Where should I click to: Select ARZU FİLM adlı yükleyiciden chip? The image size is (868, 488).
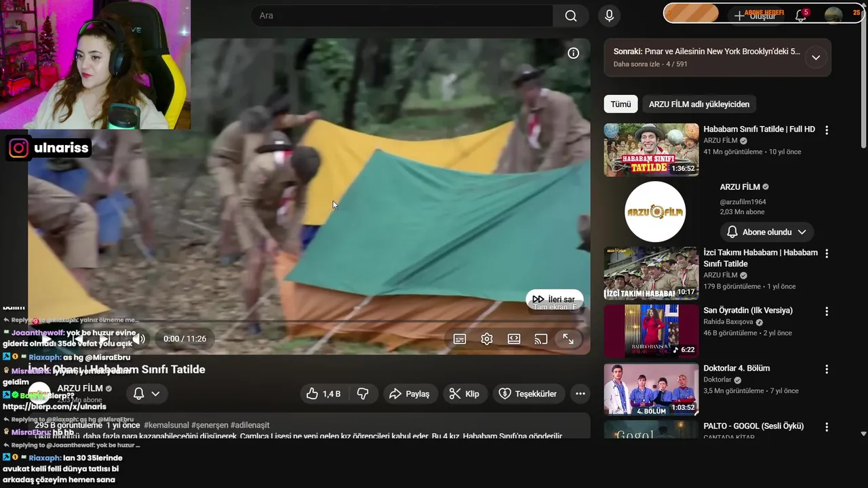tap(699, 104)
